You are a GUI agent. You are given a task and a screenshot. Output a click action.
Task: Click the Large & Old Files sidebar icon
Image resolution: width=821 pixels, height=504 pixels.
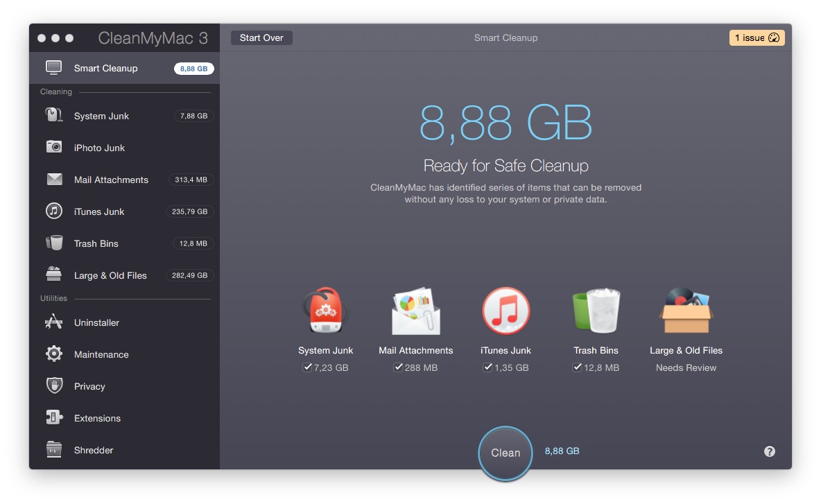tap(53, 275)
